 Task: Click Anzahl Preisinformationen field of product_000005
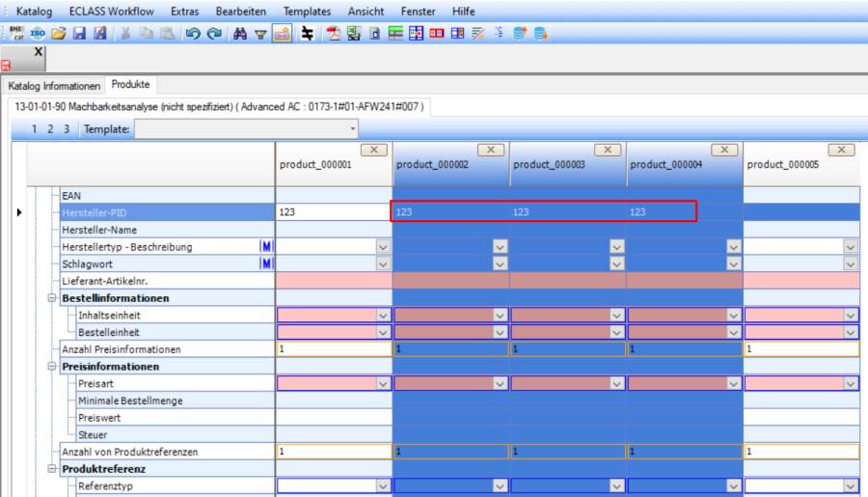[x=801, y=349]
